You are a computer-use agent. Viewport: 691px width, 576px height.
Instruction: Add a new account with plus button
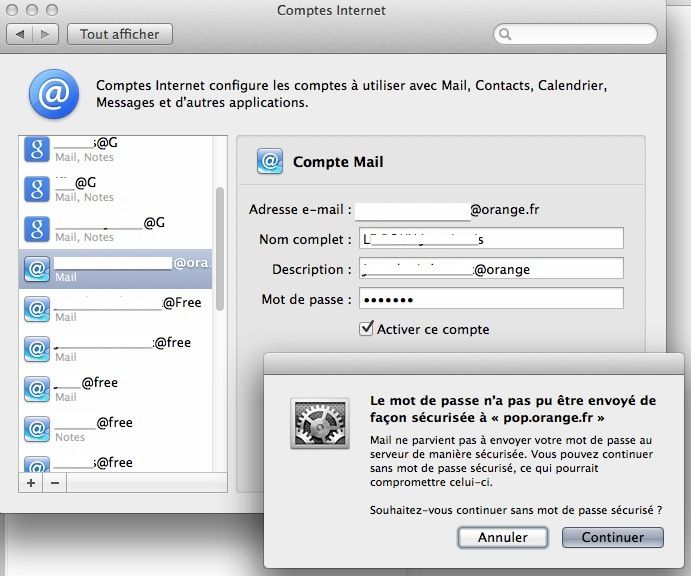click(x=31, y=483)
